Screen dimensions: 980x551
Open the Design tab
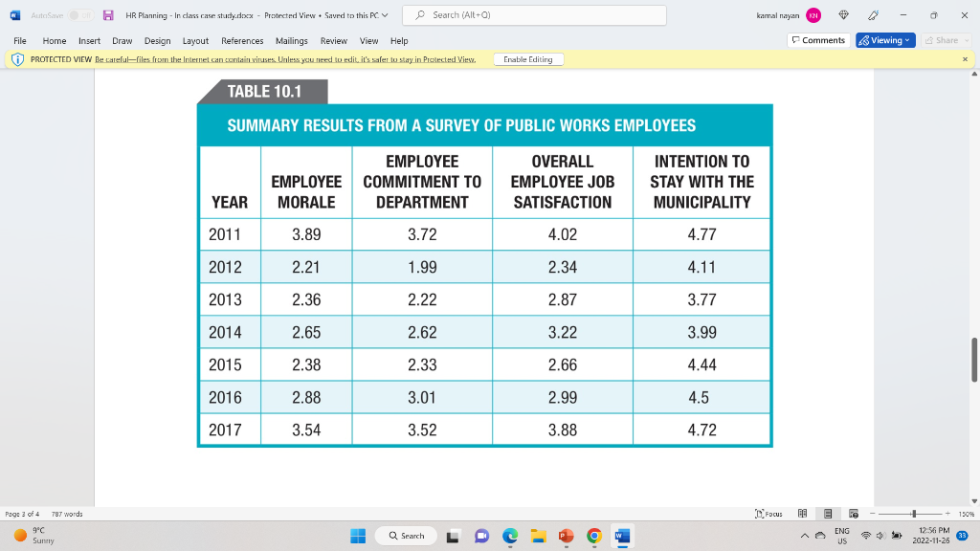158,40
